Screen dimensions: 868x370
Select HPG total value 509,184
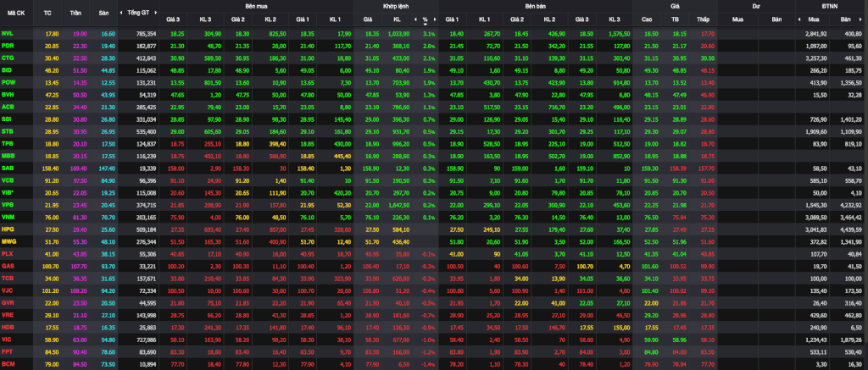[146, 229]
